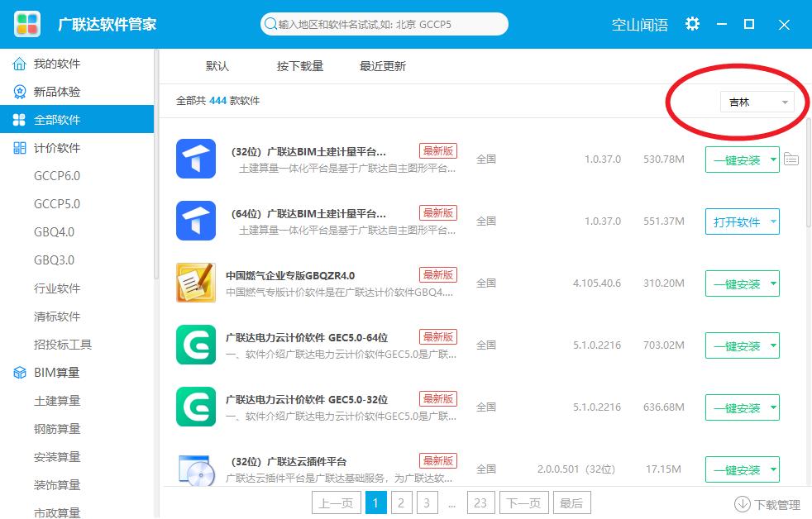Click the 全部软件 grid icon
The width and height of the screenshot is (812, 519).
coord(19,120)
